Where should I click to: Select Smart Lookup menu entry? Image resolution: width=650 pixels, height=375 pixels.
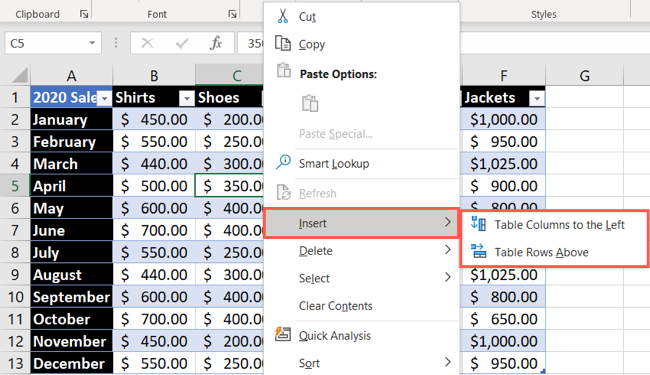[361, 163]
